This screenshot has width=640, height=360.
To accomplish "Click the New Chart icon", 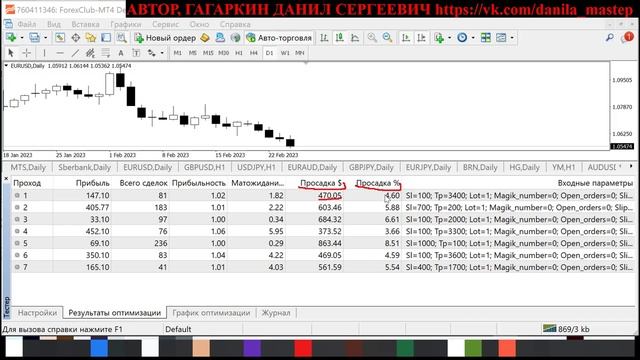I will pyautogui.click(x=11, y=38).
